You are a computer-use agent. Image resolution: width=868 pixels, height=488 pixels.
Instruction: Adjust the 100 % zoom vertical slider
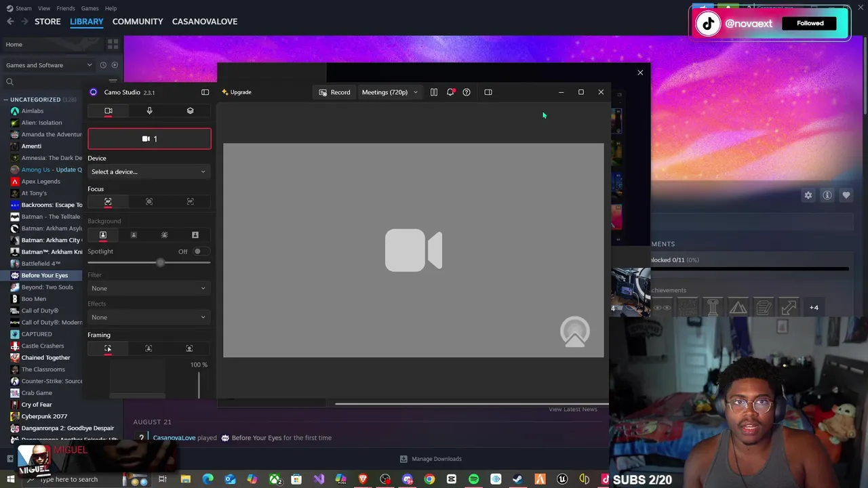pyautogui.click(x=199, y=384)
